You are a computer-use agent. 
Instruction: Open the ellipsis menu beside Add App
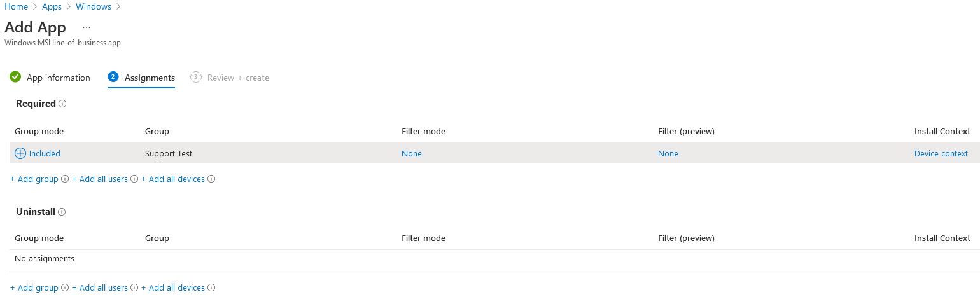click(x=87, y=27)
